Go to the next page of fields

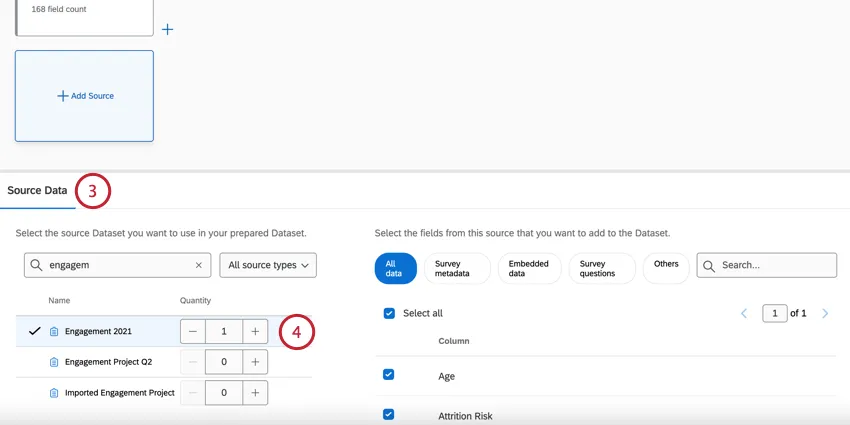tap(825, 313)
